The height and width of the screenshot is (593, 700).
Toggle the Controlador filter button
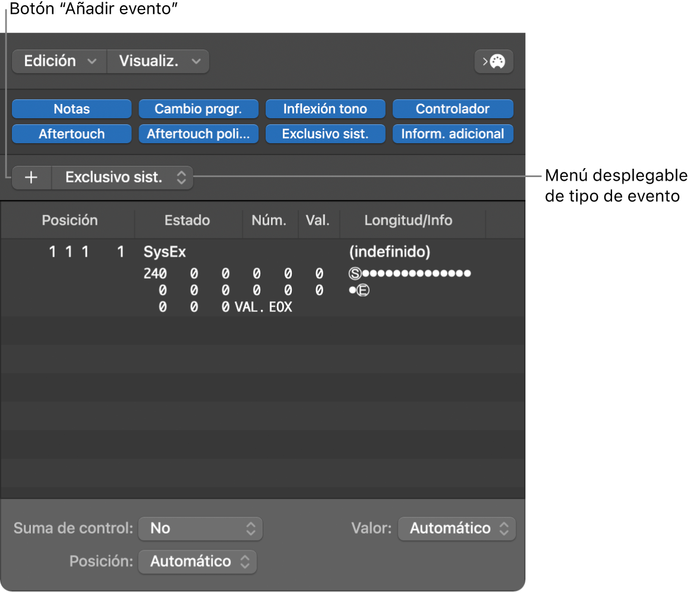click(453, 109)
